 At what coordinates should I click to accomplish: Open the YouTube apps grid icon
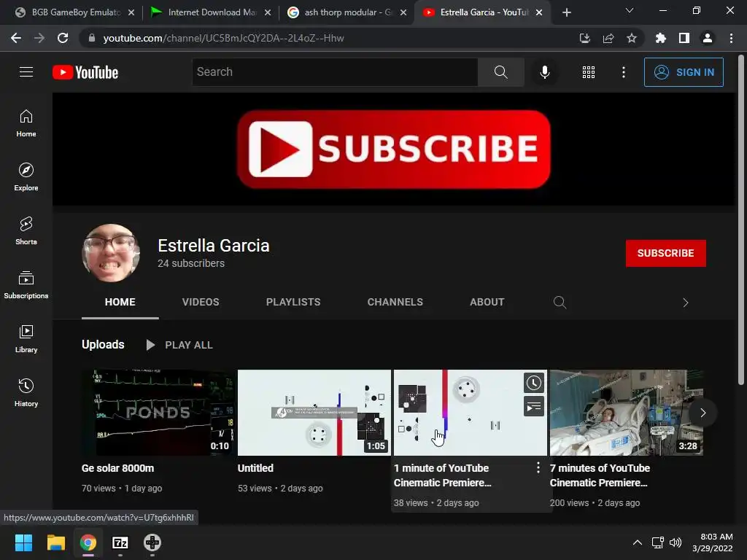pos(589,72)
